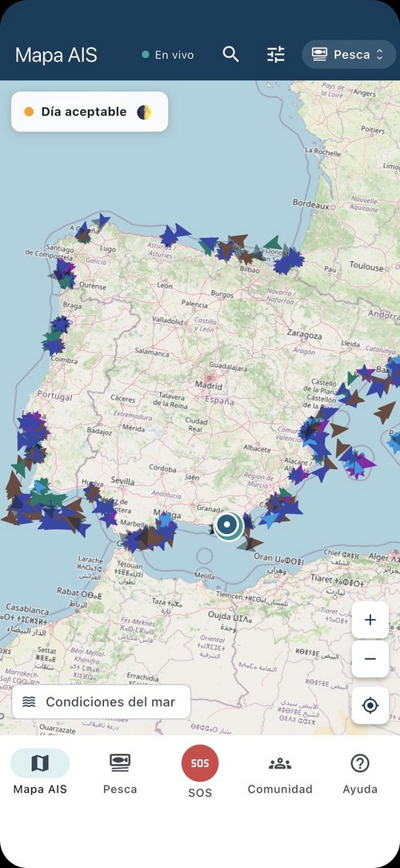The height and width of the screenshot is (868, 400).
Task: Open the Comunidad tab
Action: (x=280, y=772)
